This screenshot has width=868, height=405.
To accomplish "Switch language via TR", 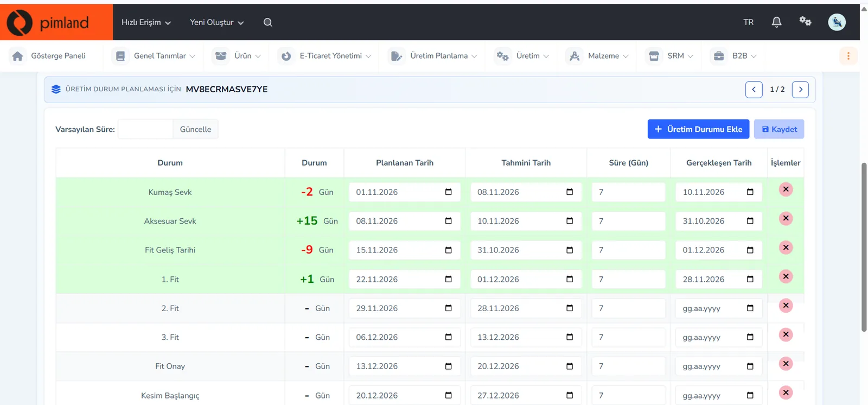I will point(749,22).
